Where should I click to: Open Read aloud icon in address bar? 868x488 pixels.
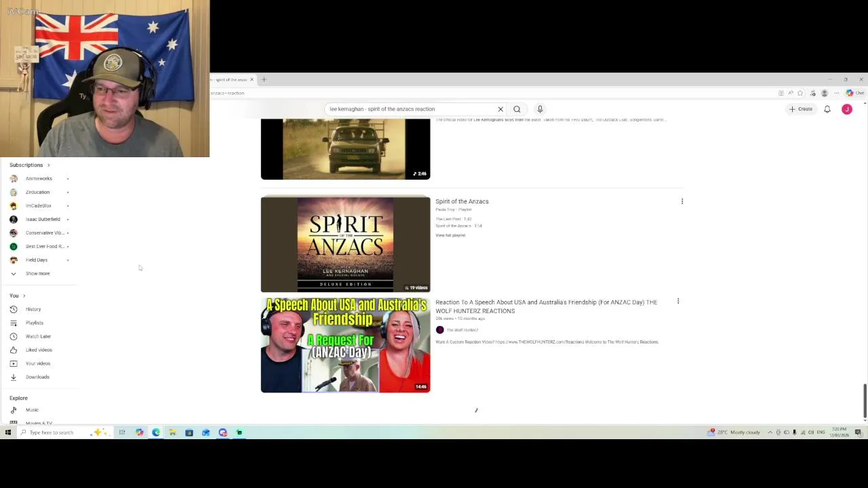[x=791, y=93]
